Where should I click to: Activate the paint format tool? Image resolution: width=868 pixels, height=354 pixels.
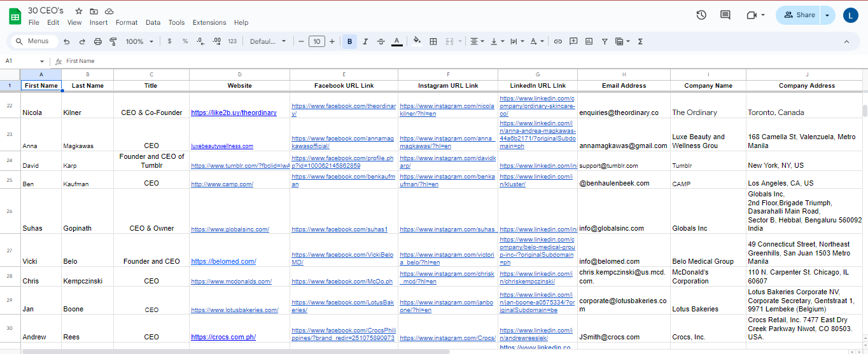[x=113, y=41]
